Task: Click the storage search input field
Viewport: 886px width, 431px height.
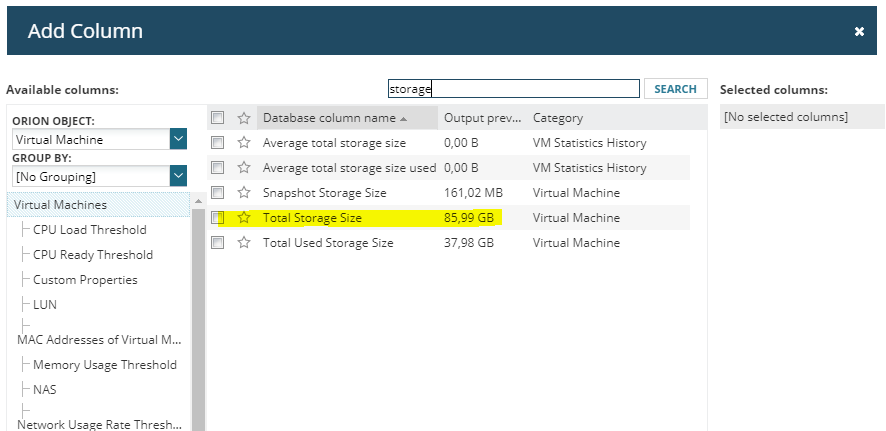Action: (514, 89)
